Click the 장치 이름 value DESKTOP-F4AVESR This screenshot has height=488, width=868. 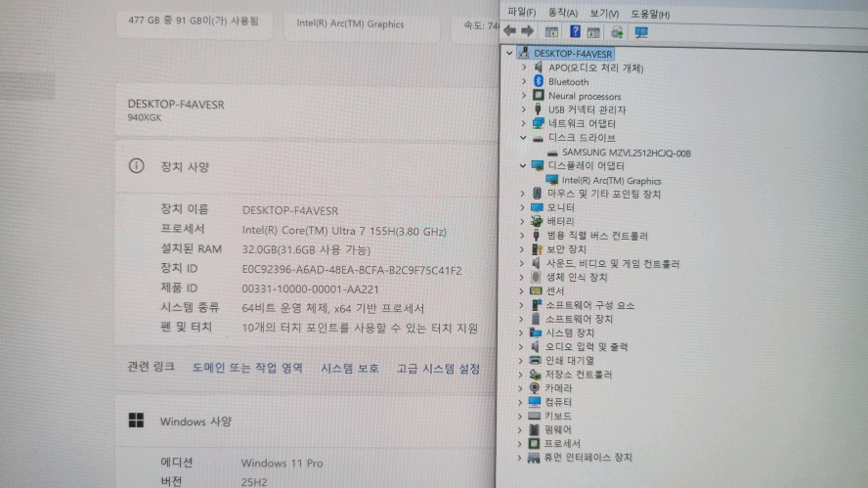pyautogui.click(x=290, y=210)
